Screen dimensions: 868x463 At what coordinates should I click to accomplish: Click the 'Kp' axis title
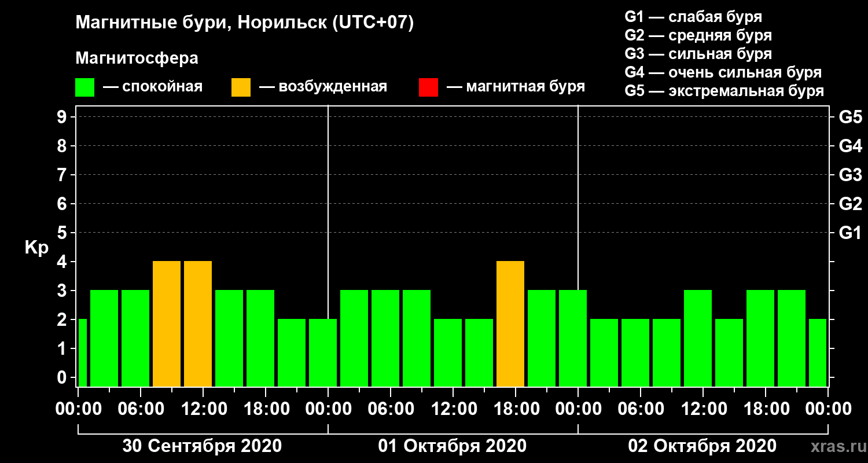(36, 247)
